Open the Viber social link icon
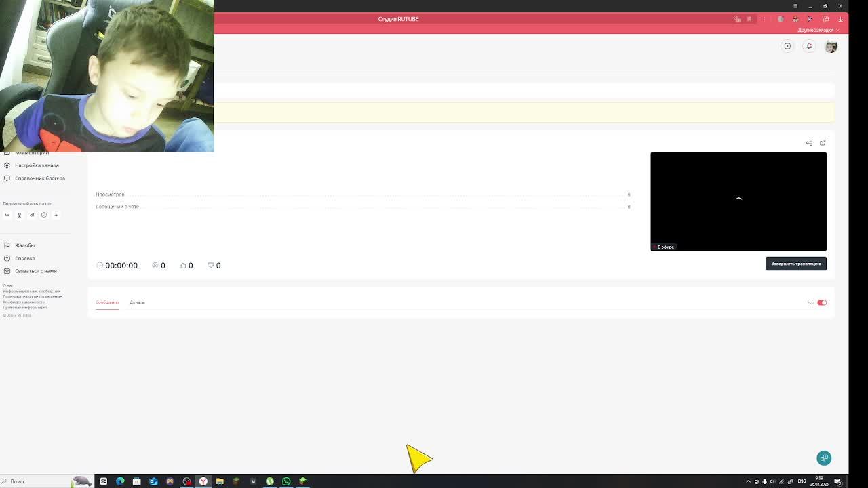 pos(44,215)
